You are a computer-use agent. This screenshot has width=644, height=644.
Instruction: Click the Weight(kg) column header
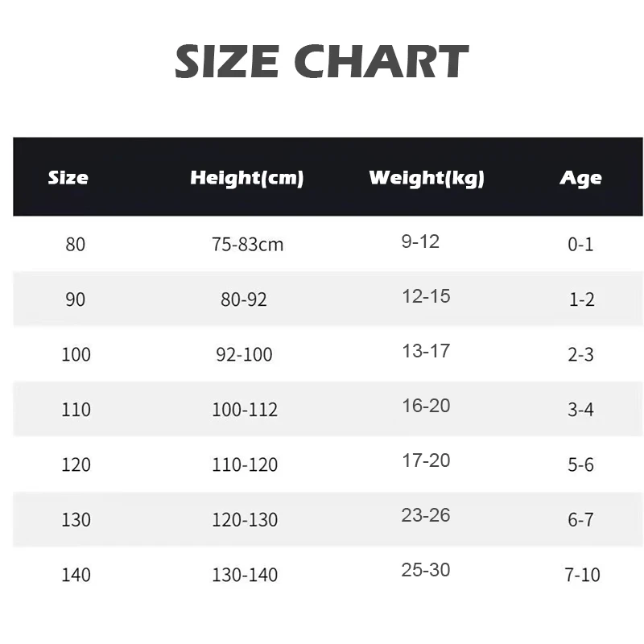click(x=427, y=178)
